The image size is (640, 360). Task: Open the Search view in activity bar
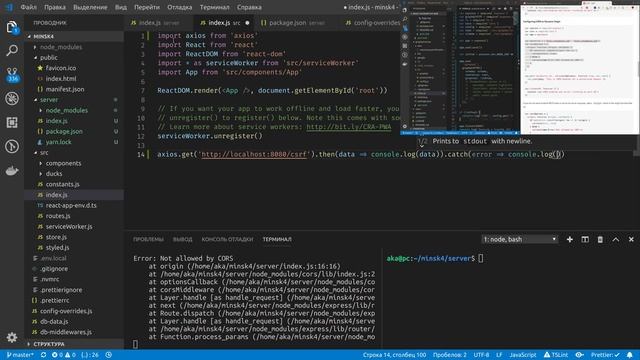(x=12, y=51)
